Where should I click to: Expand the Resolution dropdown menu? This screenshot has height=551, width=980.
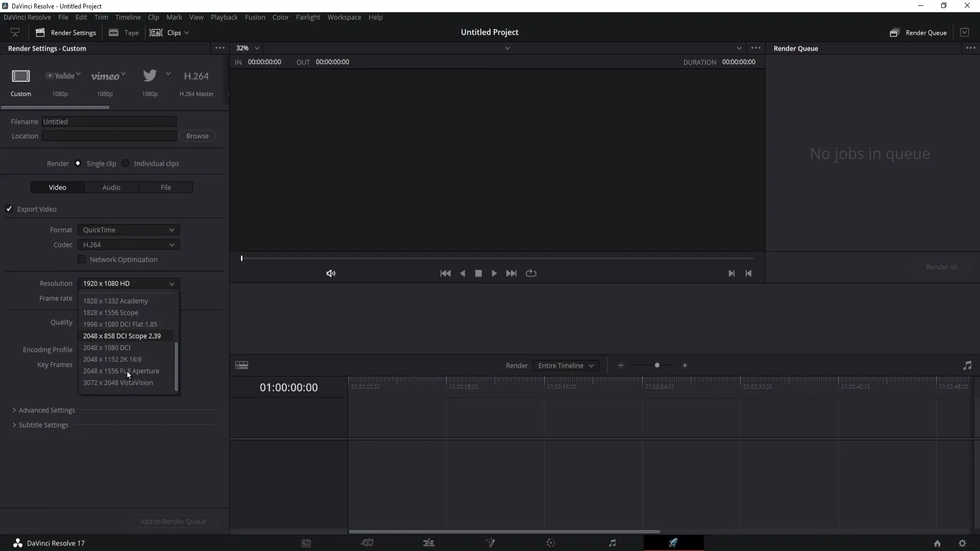(128, 283)
